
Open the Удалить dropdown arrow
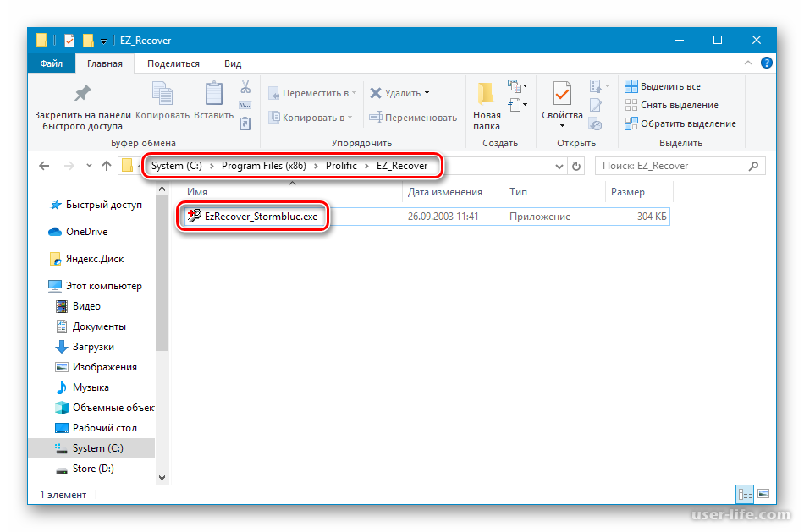427,93
